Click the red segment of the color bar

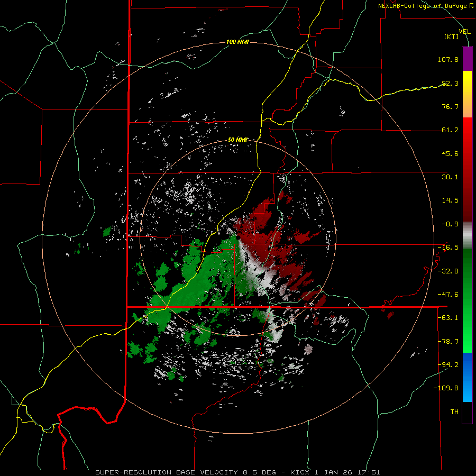(467, 169)
